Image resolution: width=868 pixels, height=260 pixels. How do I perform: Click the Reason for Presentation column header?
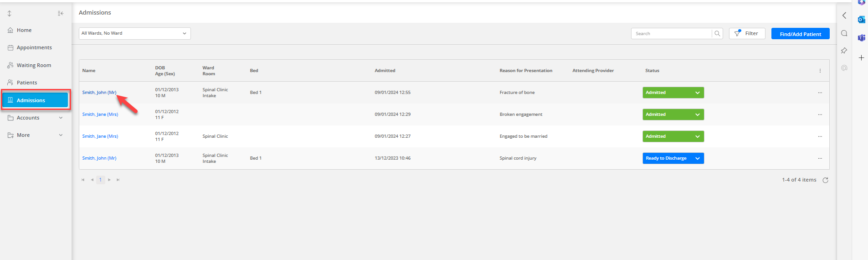tap(526, 71)
